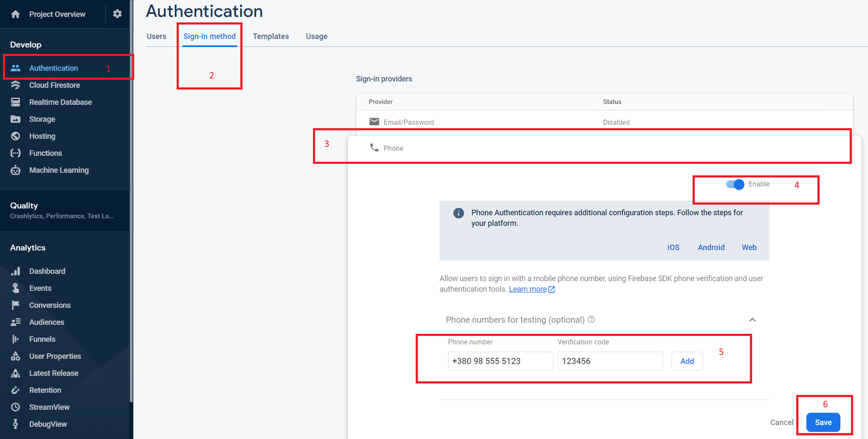This screenshot has height=439, width=868.
Task: Open Funnels from the sidebar
Action: [42, 339]
